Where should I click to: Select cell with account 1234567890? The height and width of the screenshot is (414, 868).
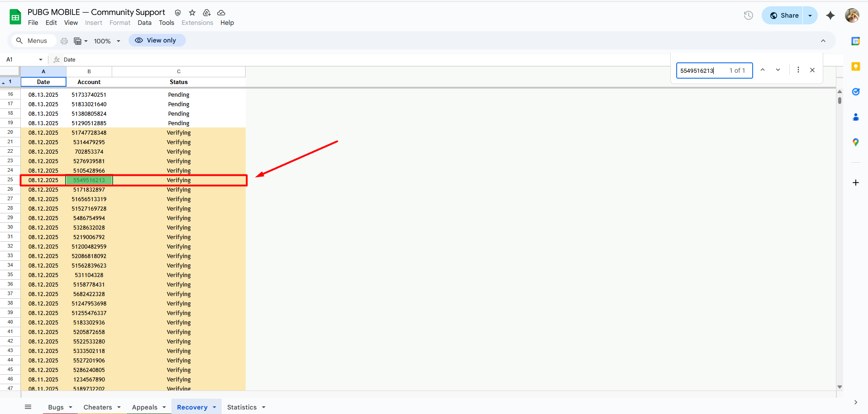click(89, 380)
